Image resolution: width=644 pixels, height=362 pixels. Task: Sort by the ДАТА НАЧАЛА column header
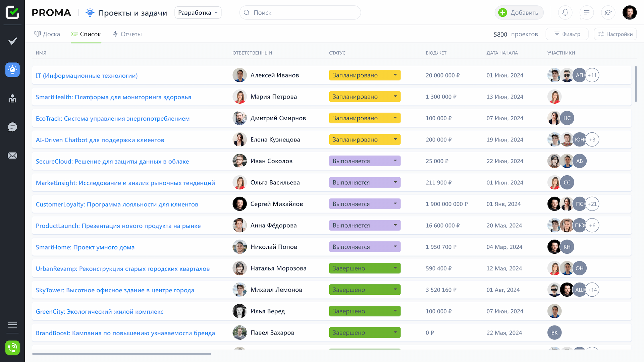[x=502, y=53]
